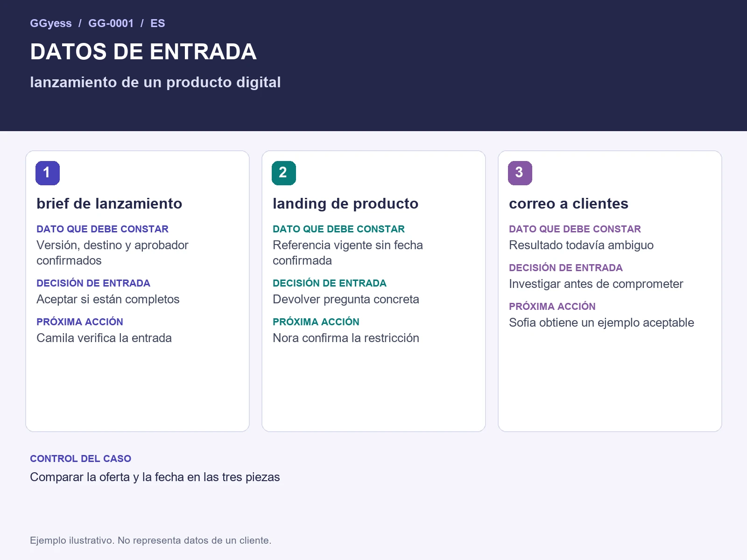
Task: Click subtitle 'lanzamiento de un producto digital'
Action: pos(155,82)
